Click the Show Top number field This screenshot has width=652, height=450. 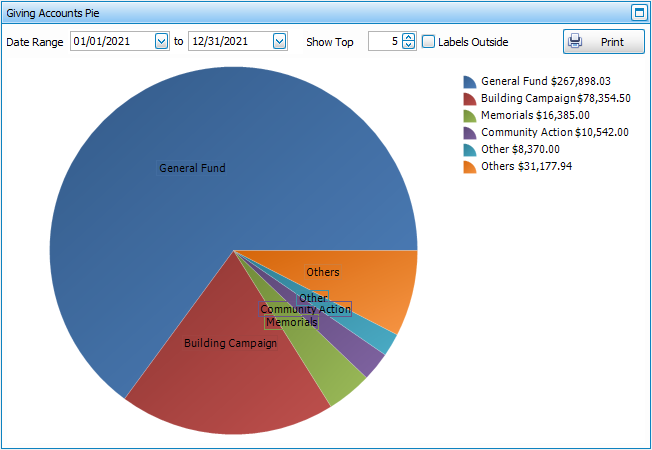pos(384,42)
